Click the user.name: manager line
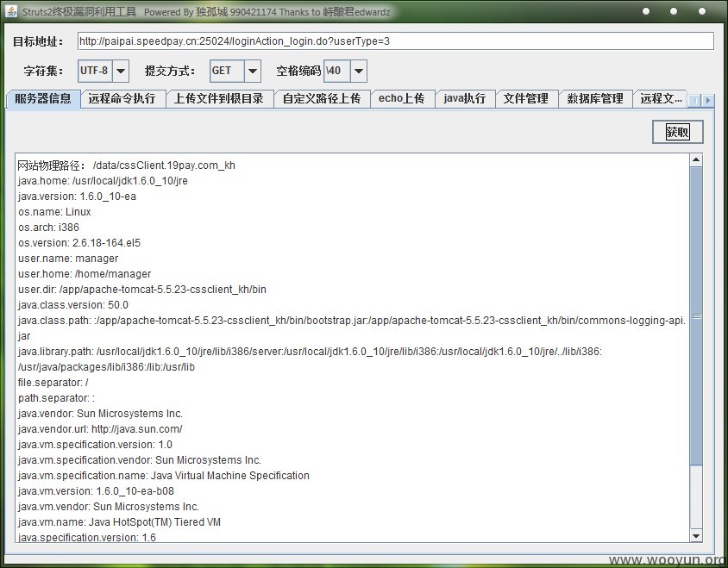The height and width of the screenshot is (568, 728). click(x=68, y=259)
